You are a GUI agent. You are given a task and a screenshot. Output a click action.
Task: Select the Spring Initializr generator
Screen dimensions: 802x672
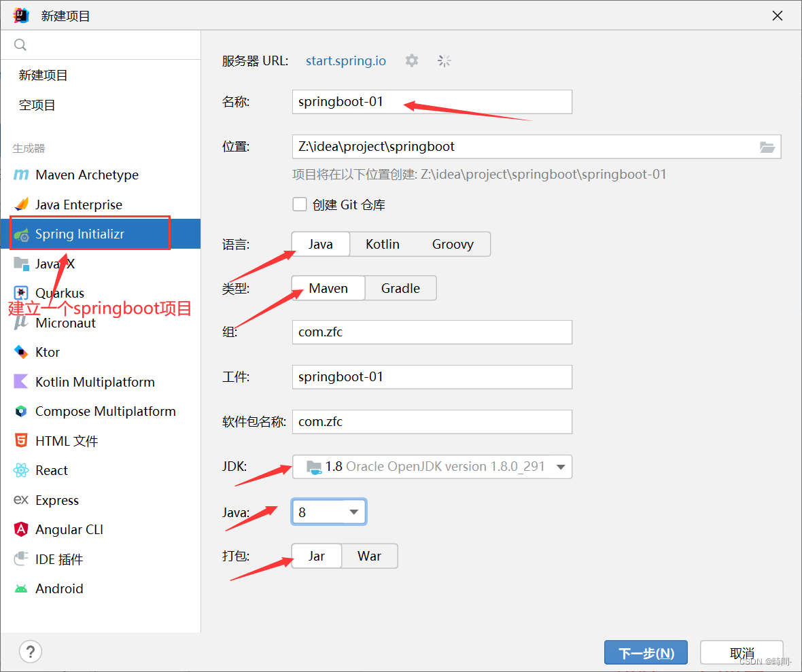pyautogui.click(x=101, y=234)
